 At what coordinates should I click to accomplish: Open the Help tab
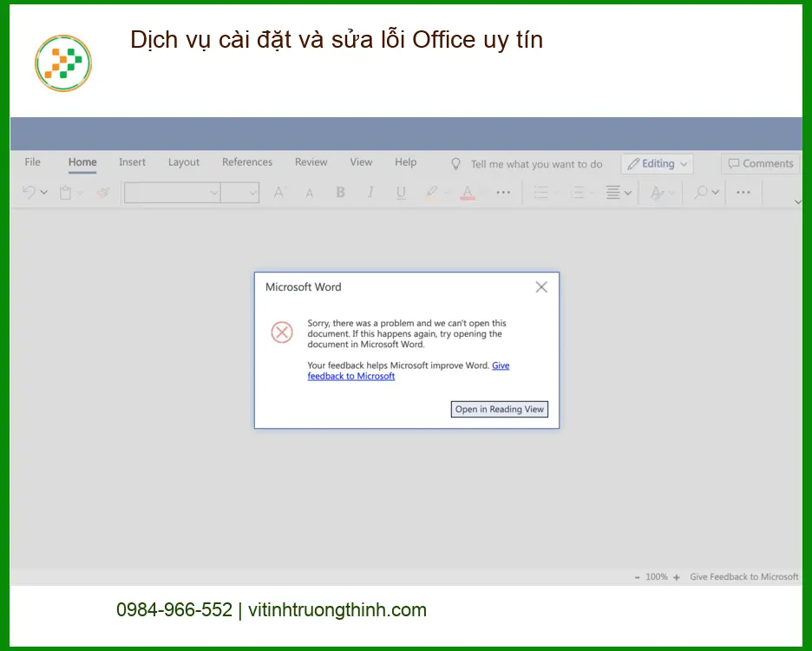(x=405, y=162)
